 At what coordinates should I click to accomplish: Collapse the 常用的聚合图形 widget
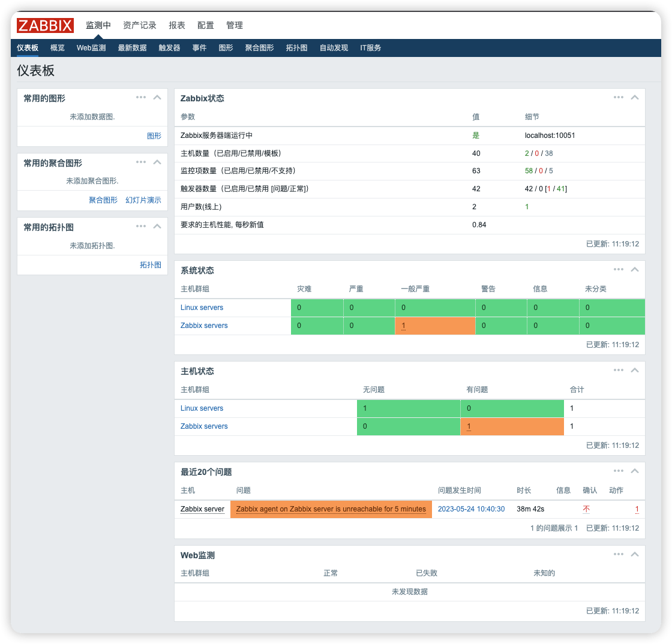click(x=157, y=162)
